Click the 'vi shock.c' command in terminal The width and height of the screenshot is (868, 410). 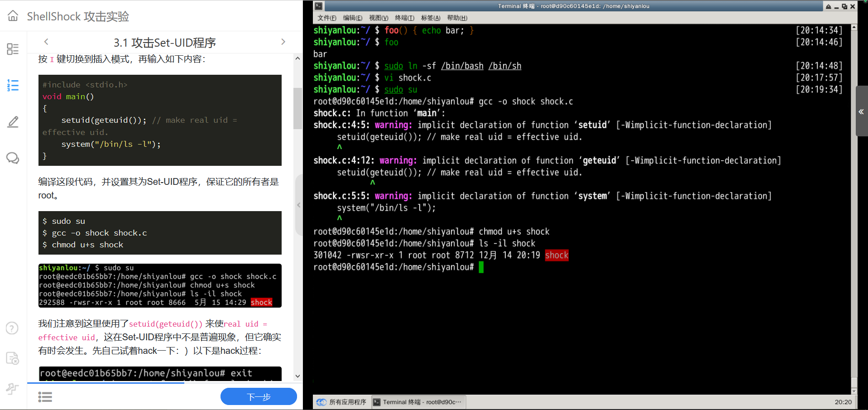pos(408,78)
